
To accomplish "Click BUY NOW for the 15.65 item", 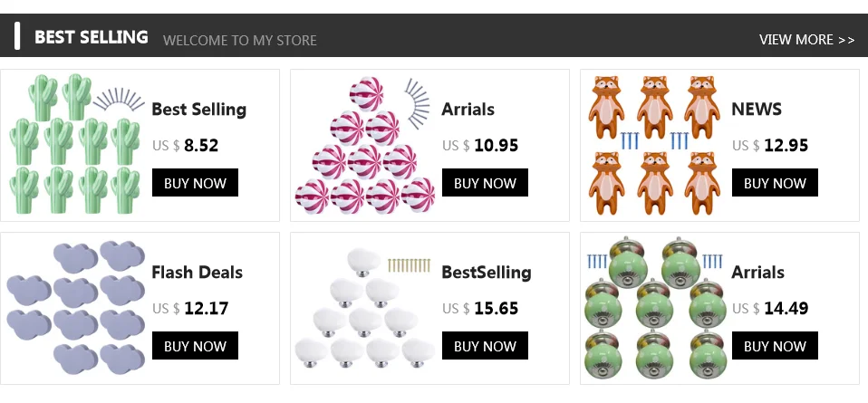I will pos(485,345).
